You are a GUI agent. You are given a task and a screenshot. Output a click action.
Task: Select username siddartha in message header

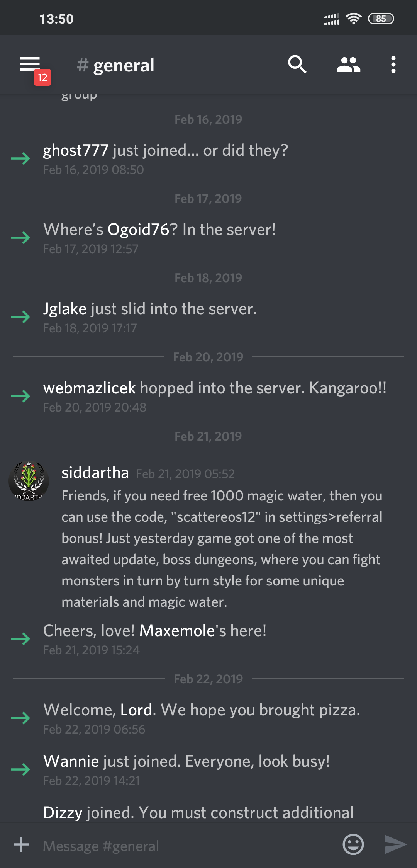(x=95, y=473)
